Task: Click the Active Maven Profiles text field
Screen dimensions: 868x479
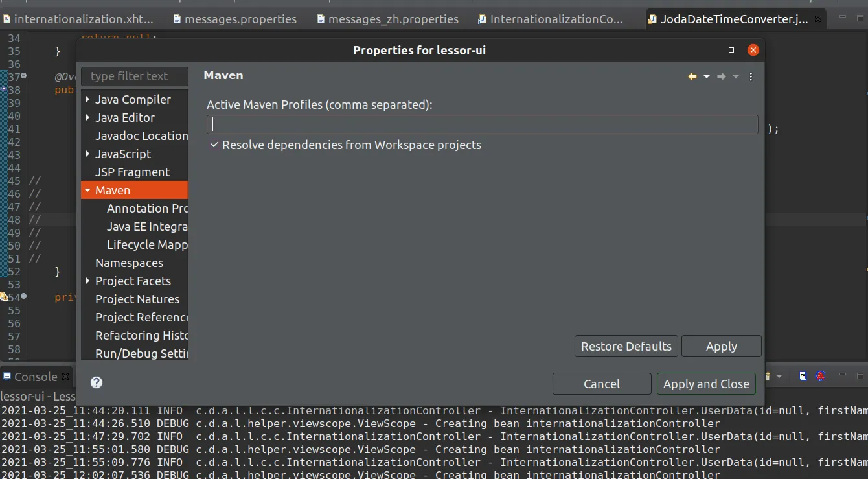Action: point(482,124)
